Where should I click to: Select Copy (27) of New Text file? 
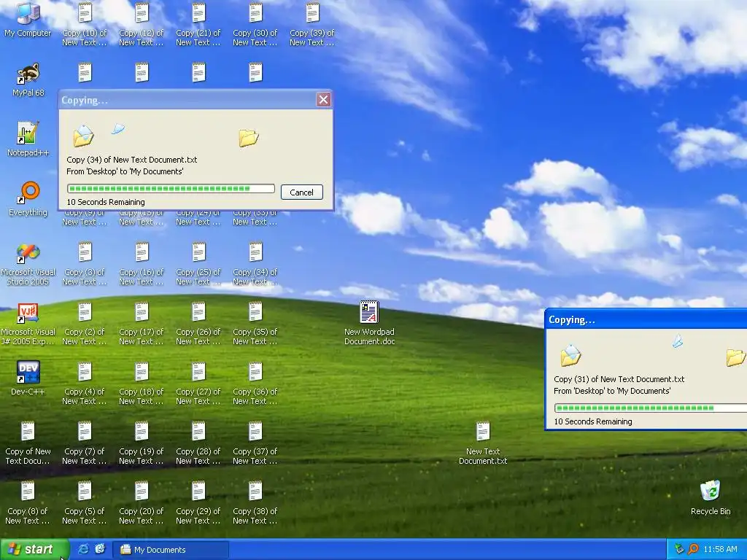point(198,383)
